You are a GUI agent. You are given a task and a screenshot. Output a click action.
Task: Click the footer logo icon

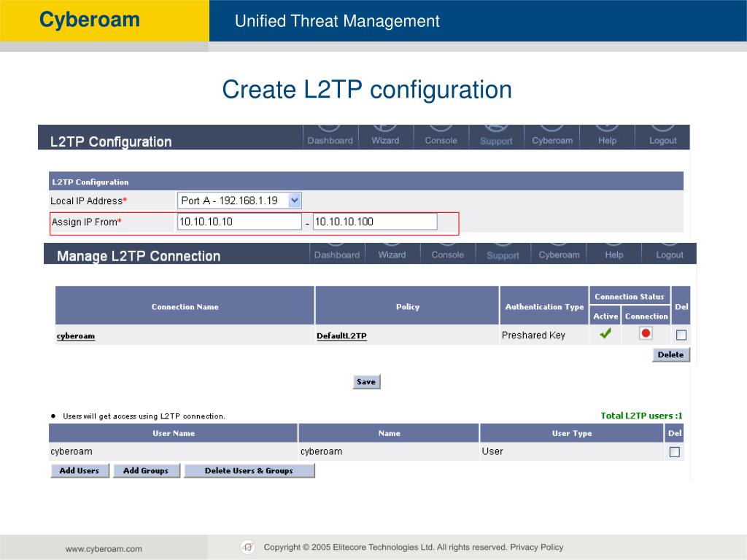click(x=248, y=547)
